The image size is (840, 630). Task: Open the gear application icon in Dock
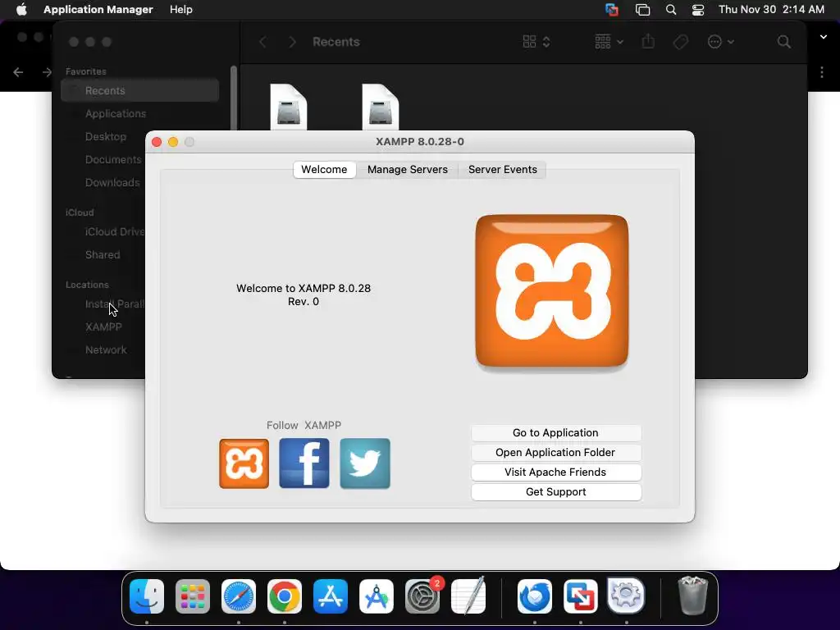tap(626, 596)
